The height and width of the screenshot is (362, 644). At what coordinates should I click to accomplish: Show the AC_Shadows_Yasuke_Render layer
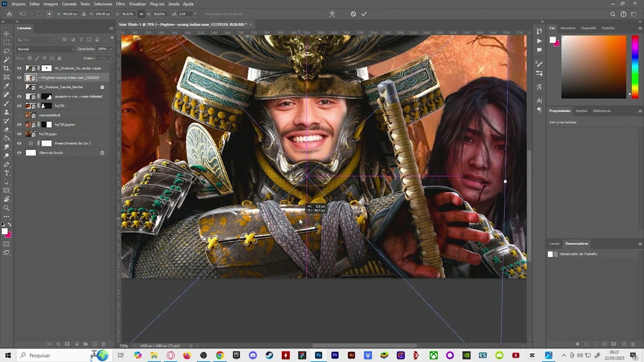(x=19, y=87)
